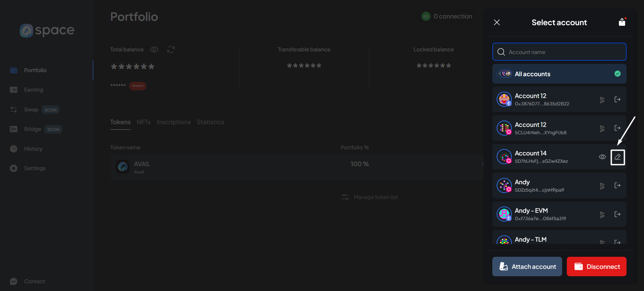
Task: Open Settings in the sidebar
Action: coord(35,168)
